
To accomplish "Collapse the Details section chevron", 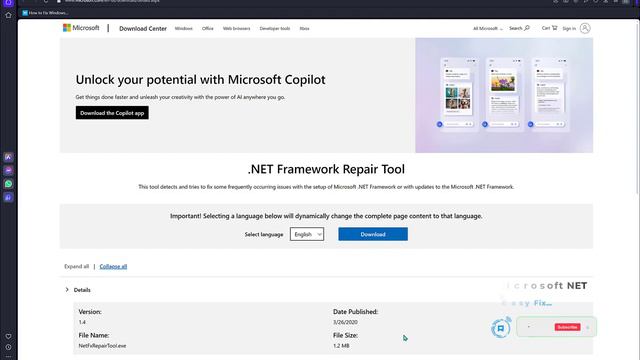I will click(x=67, y=289).
